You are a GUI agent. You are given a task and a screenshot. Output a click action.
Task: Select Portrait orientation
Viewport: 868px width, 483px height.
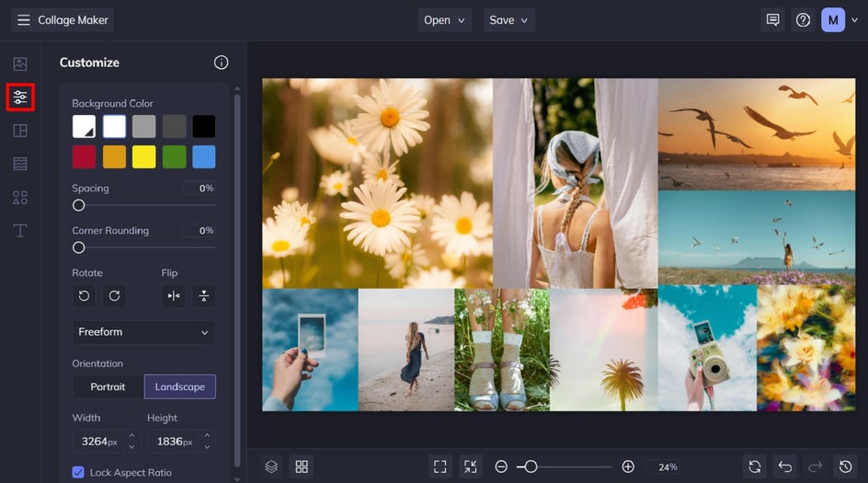point(108,386)
